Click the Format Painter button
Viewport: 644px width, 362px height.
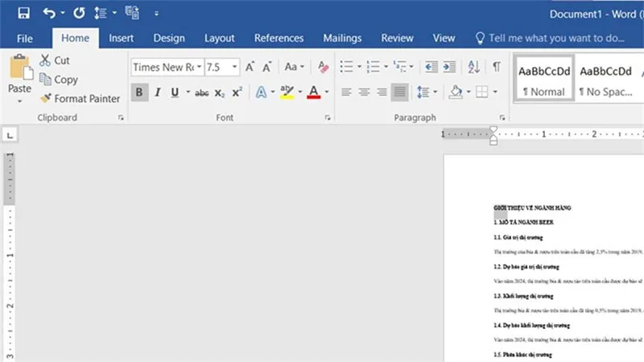tap(80, 98)
